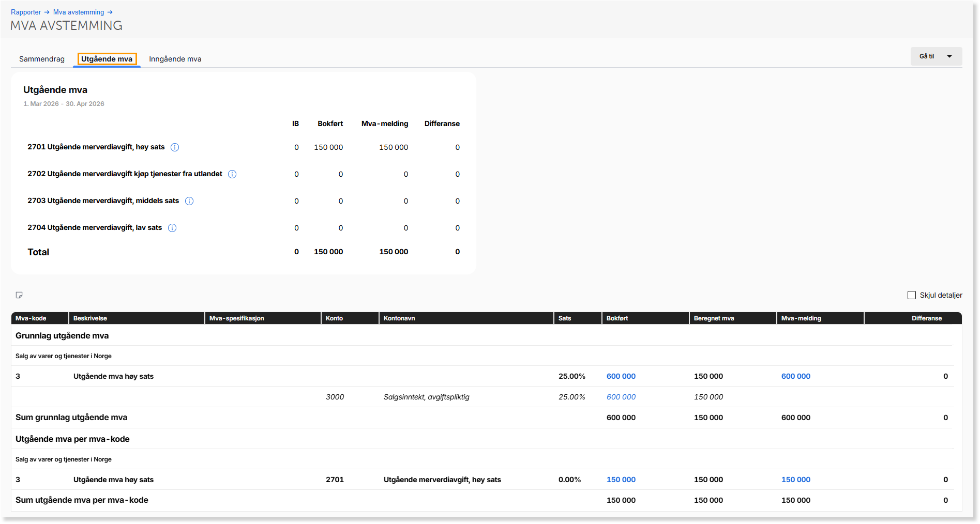Click Salgsinntekt, avgiftspliktig account name
Viewport: 980px width, 524px height.
click(x=427, y=397)
